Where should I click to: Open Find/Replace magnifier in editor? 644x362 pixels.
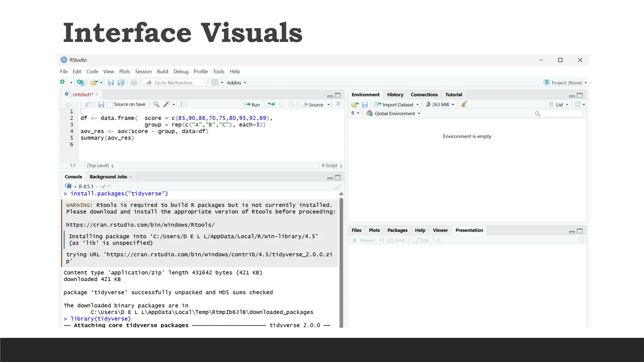pyautogui.click(x=156, y=104)
